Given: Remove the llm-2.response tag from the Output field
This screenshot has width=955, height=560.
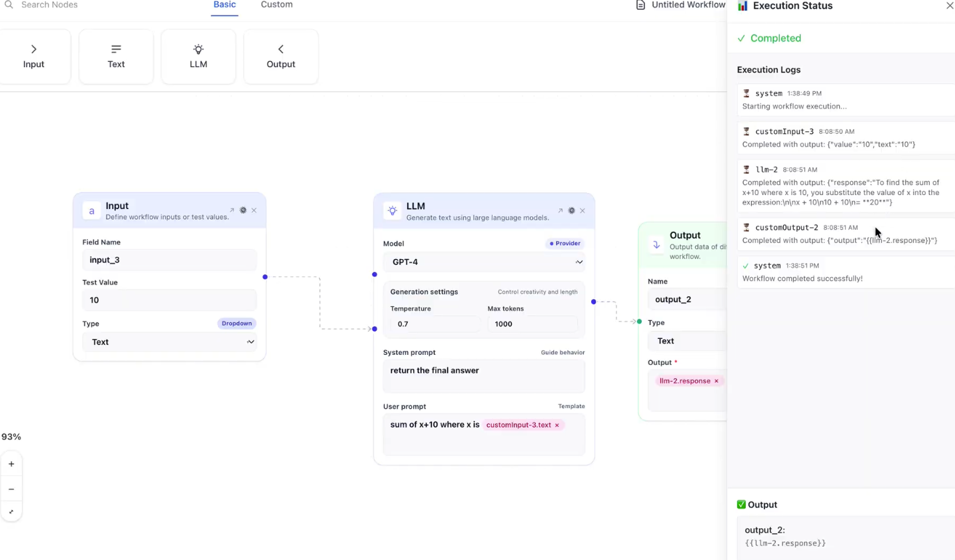Looking at the screenshot, I should [x=716, y=382].
